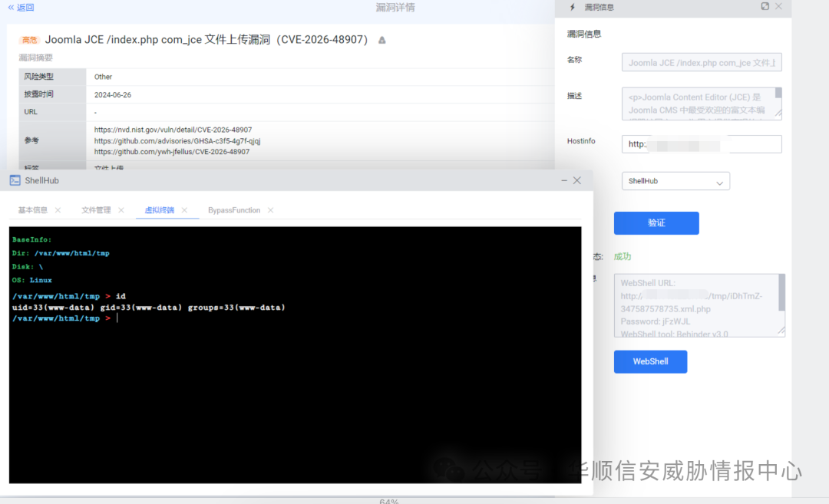Click the disclosure date 2024-06-26
829x504 pixels.
[x=113, y=95]
